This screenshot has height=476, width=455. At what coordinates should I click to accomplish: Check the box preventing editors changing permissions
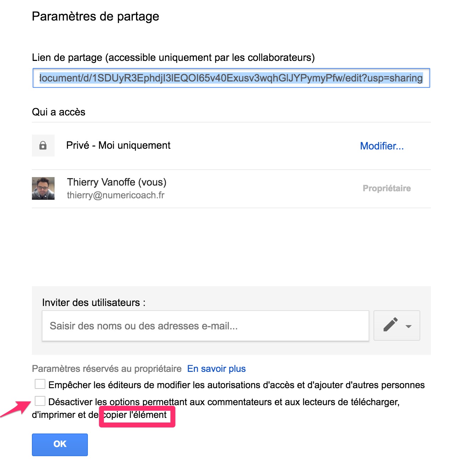coord(40,384)
